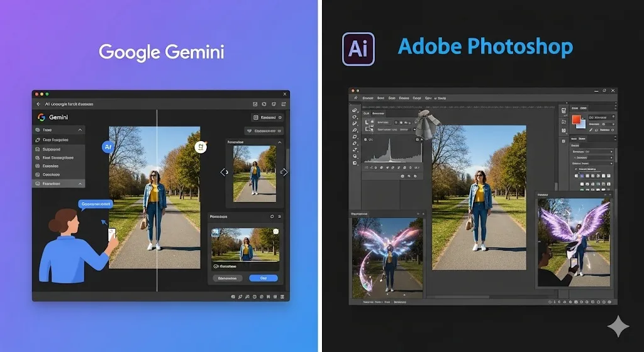Collapse the Gemini preview panel using its up chevron
This screenshot has width=644, height=352.
(280, 142)
